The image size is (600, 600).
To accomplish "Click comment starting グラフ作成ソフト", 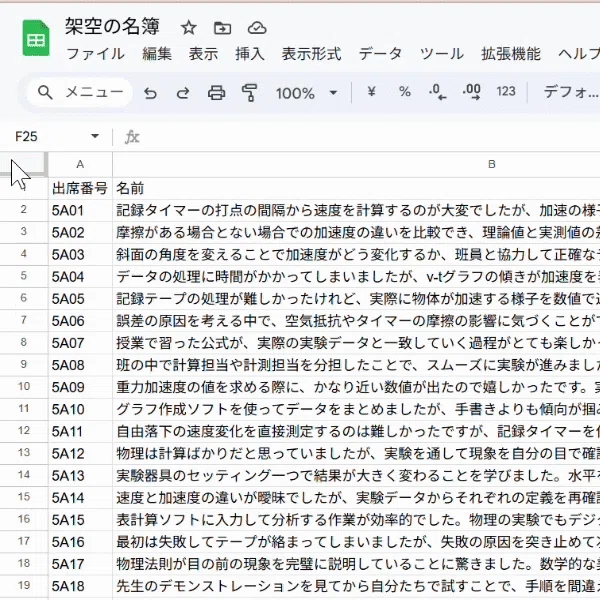I will [x=356, y=409].
